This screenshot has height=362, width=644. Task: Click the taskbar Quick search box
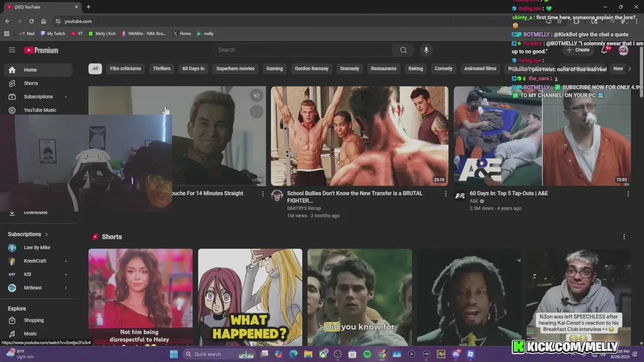pyautogui.click(x=219, y=354)
